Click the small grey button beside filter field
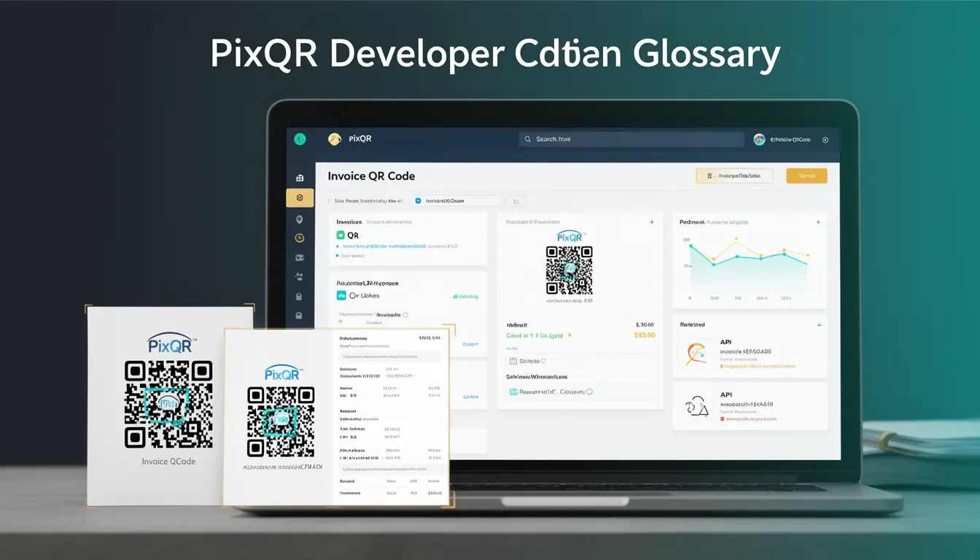The height and width of the screenshot is (560, 980). (516, 201)
